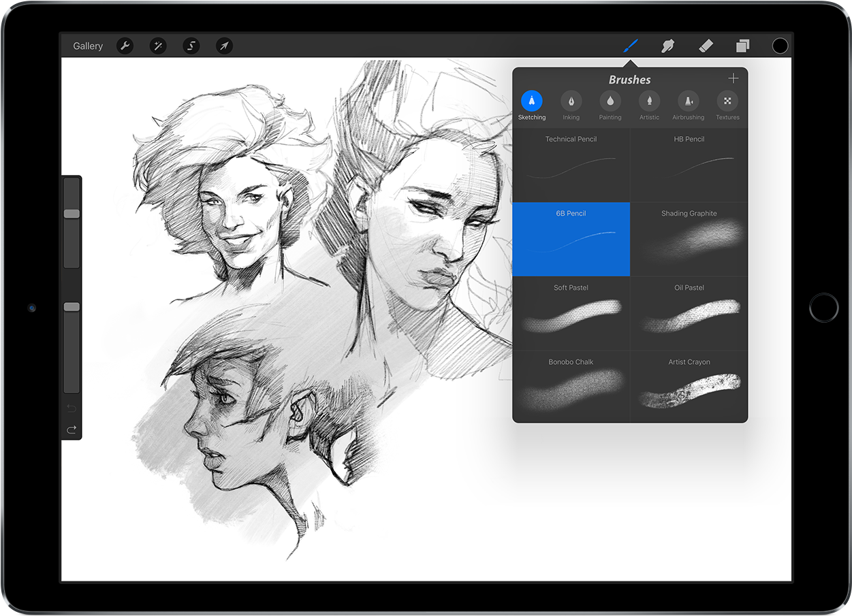Select the Paintbrush tool
This screenshot has width=852, height=616.
(631, 46)
